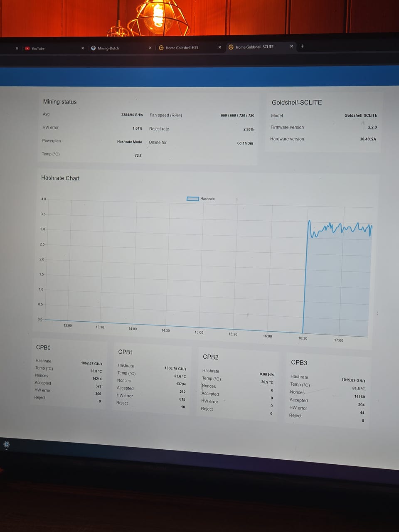The height and width of the screenshot is (532, 399).
Task: Close the Home Goldshell-HS5 tab
Action: point(220,47)
